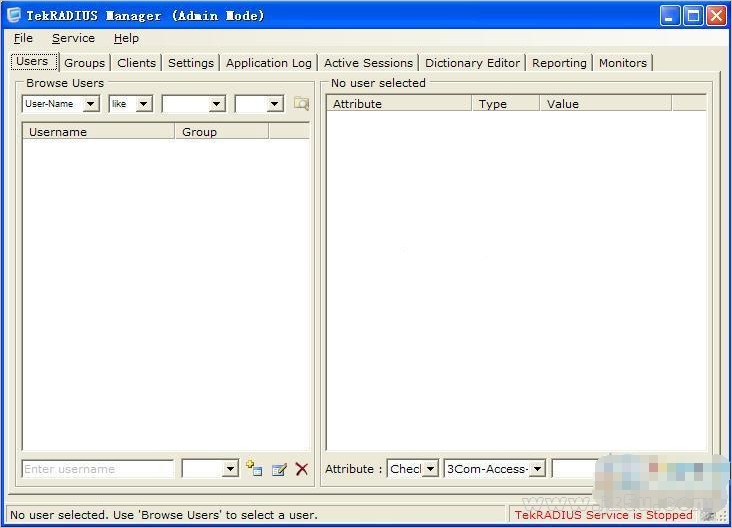
Task: Open the Monitors tab
Action: [x=623, y=63]
